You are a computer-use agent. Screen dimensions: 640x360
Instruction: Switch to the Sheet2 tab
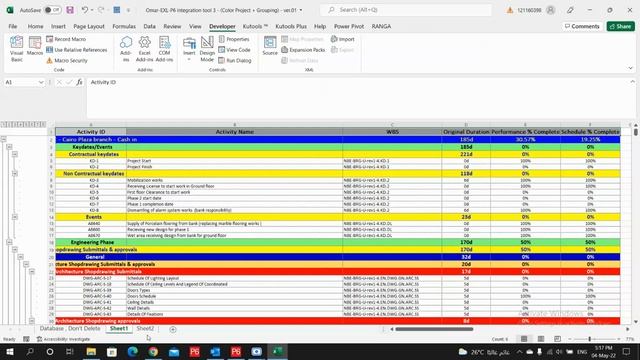145,329
